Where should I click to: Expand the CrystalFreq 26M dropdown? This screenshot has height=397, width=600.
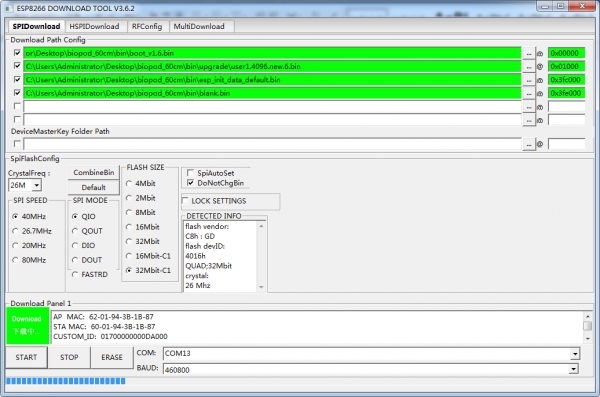(36, 185)
